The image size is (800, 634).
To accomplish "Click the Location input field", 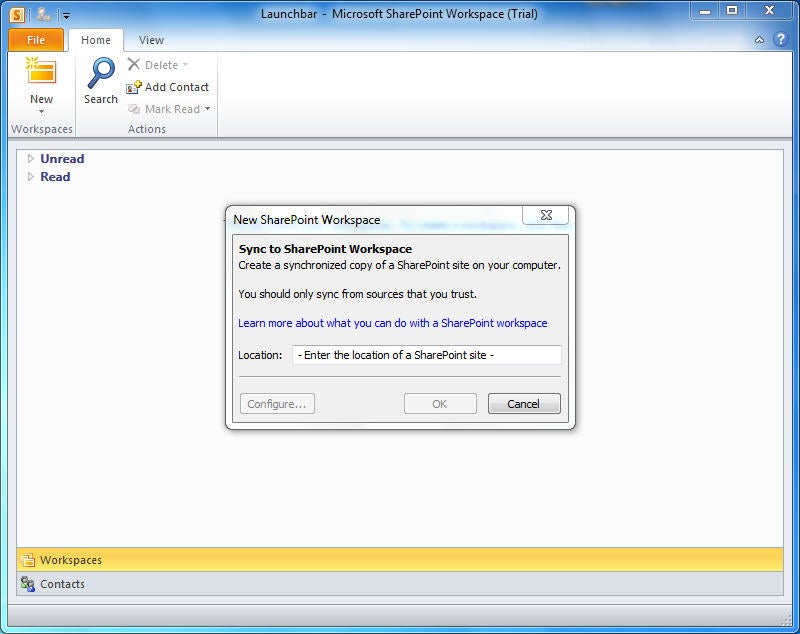I will [x=427, y=355].
